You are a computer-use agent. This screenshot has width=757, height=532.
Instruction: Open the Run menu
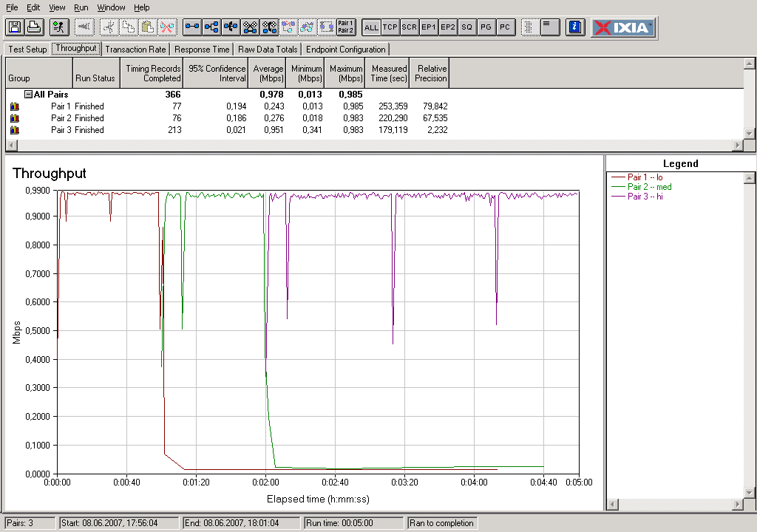click(x=81, y=7)
